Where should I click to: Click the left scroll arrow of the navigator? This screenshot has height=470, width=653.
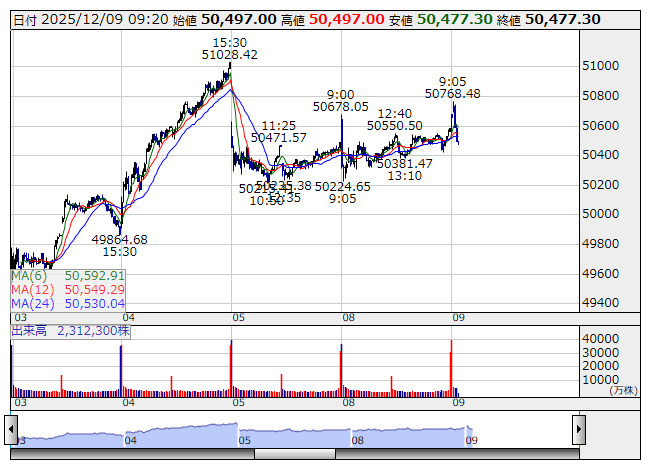click(11, 429)
